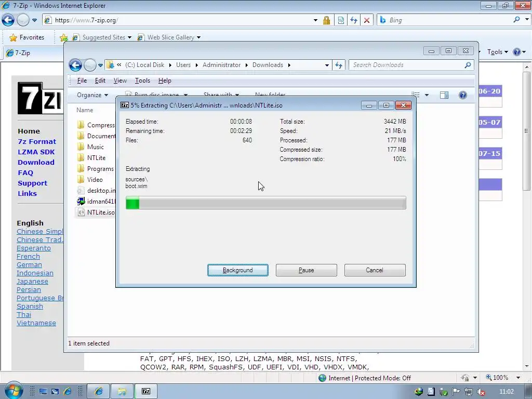Click the Bing search magnifier icon
This screenshot has width=532, height=399.
[x=516, y=20]
